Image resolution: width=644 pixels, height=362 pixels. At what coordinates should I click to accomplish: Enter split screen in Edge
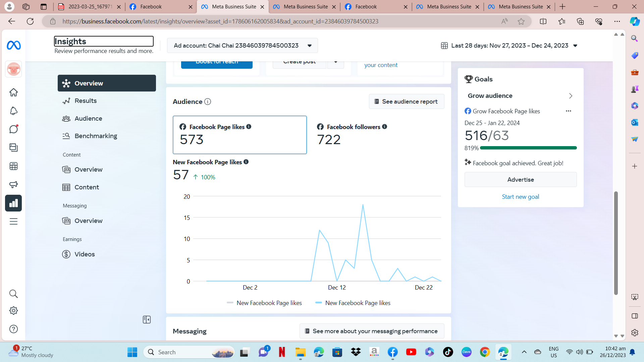543,21
